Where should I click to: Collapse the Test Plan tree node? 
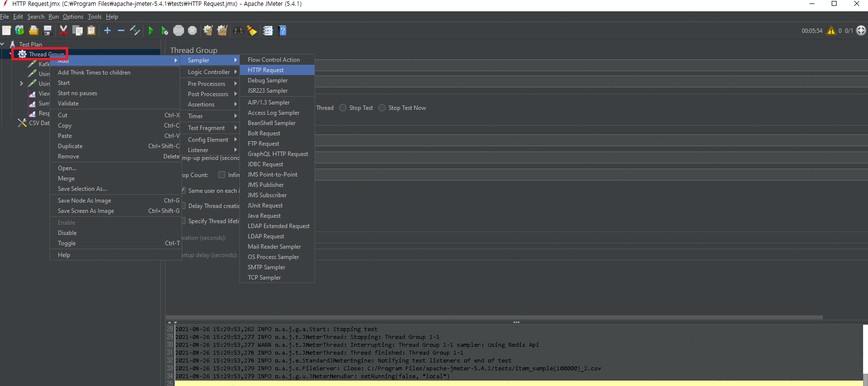(2, 44)
